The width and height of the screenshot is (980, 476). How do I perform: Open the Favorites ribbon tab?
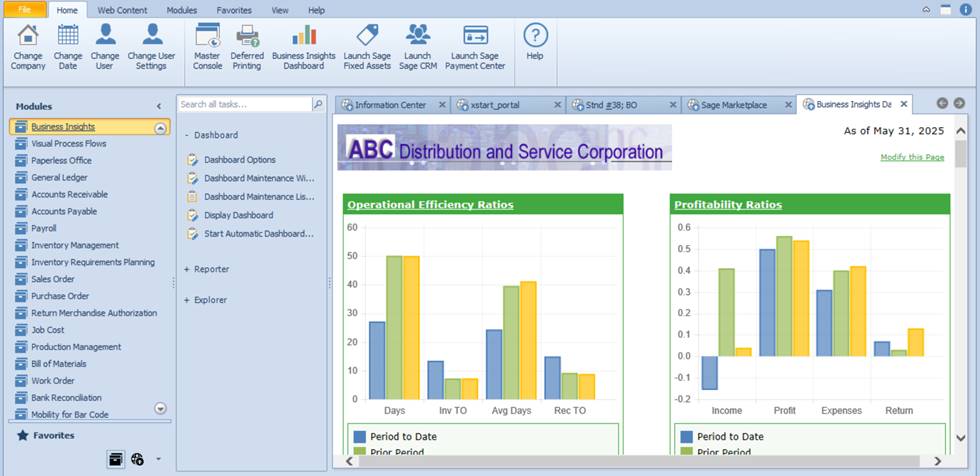click(x=234, y=10)
